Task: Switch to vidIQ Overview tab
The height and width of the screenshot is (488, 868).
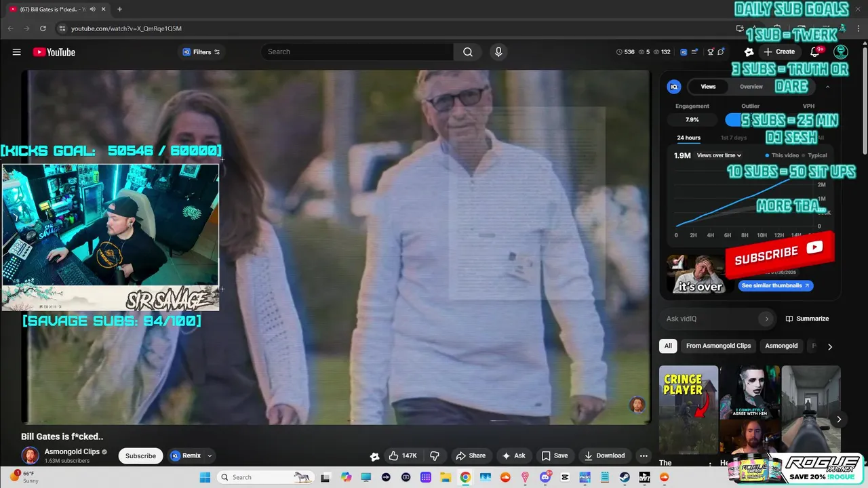Action: 751,87
